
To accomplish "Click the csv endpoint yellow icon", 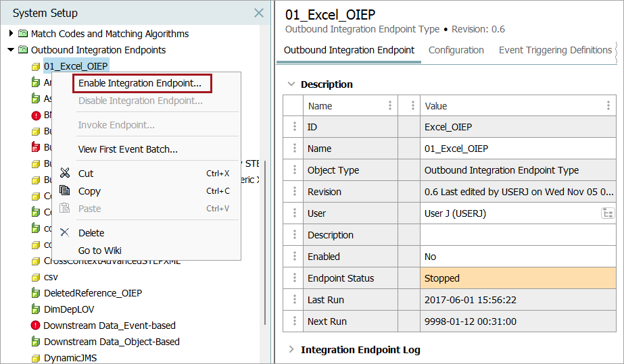I will click(x=36, y=277).
